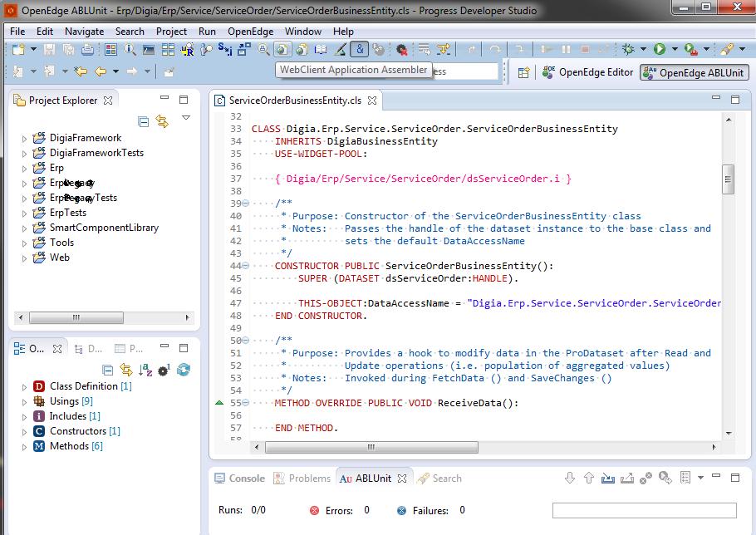Screen dimensions: 756x535
Task: Select the OpenEdge ABLUnit perspective button
Action: [694, 73]
